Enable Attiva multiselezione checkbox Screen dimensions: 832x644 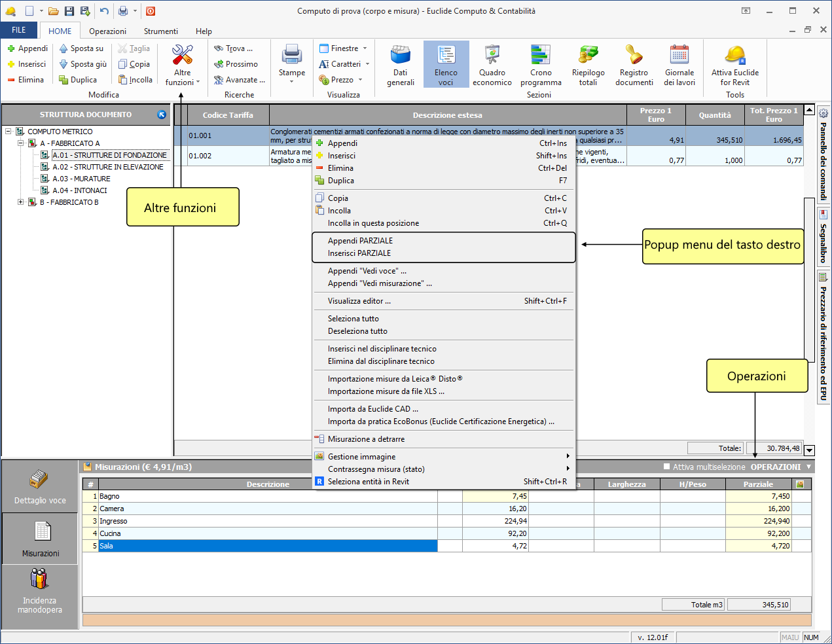click(667, 467)
